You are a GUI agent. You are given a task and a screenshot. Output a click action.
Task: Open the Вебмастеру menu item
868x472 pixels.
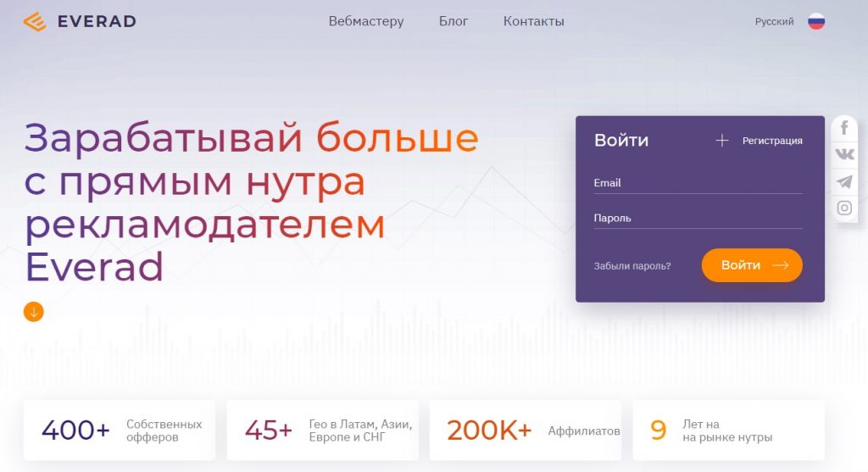366,21
